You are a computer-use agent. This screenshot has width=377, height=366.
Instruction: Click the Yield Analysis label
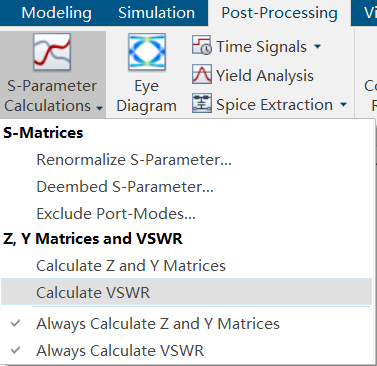coord(265,76)
